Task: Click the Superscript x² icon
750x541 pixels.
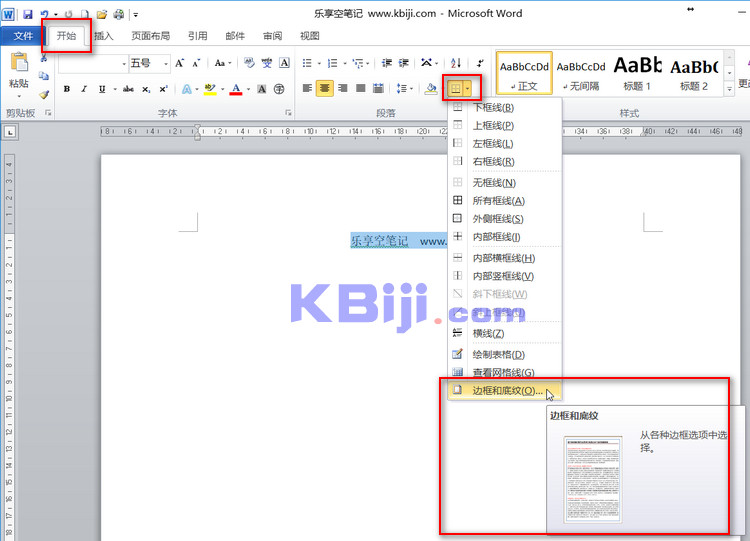Action: click(164, 89)
